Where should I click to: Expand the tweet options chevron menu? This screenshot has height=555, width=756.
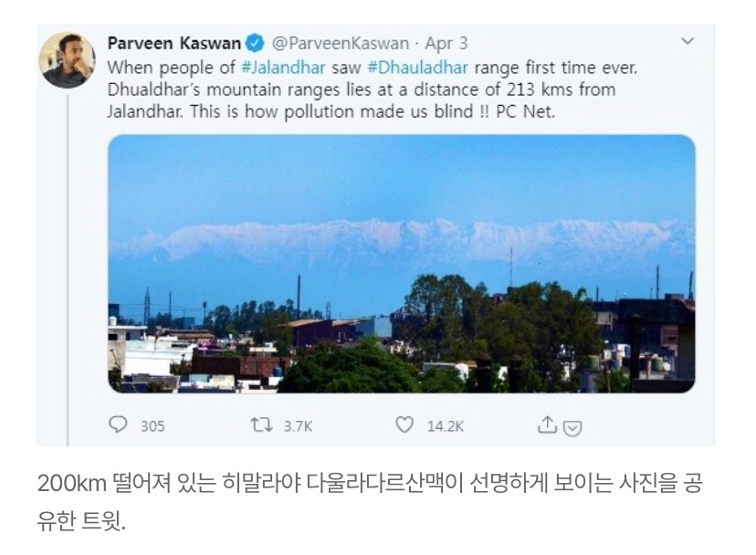[688, 42]
